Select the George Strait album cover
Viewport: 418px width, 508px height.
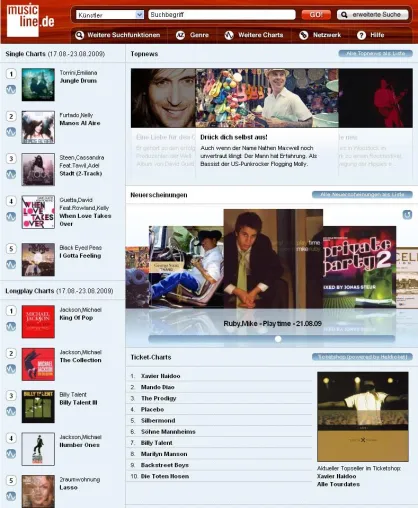pos(186,267)
